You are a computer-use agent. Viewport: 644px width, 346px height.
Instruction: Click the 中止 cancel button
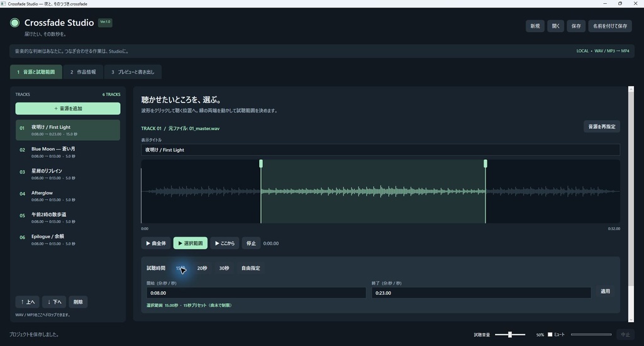[x=625, y=335]
